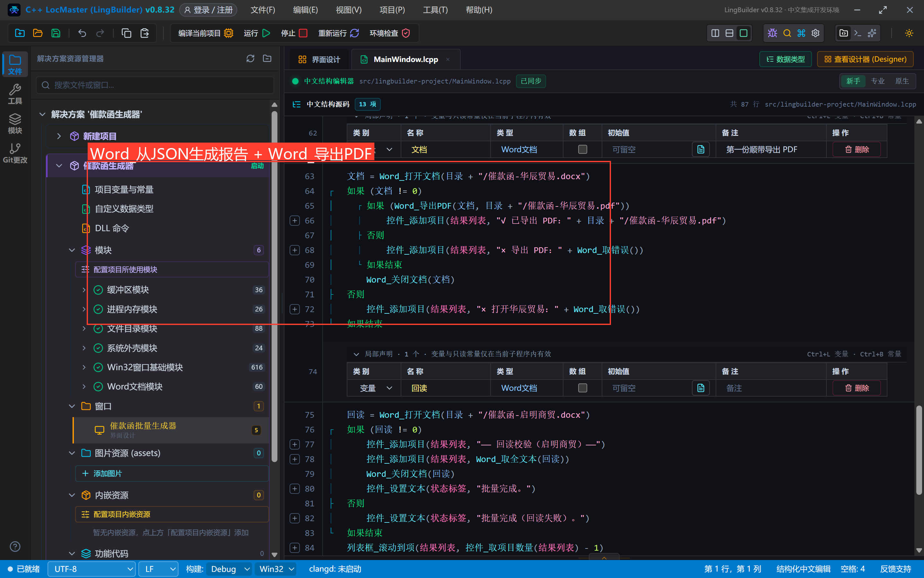Screen dimensions: 924x578
Task: Expand the Word文档模块 tree node
Action: (84, 387)
